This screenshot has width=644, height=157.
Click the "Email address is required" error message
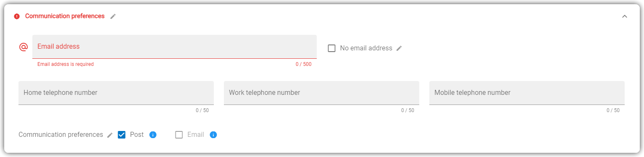click(66, 64)
